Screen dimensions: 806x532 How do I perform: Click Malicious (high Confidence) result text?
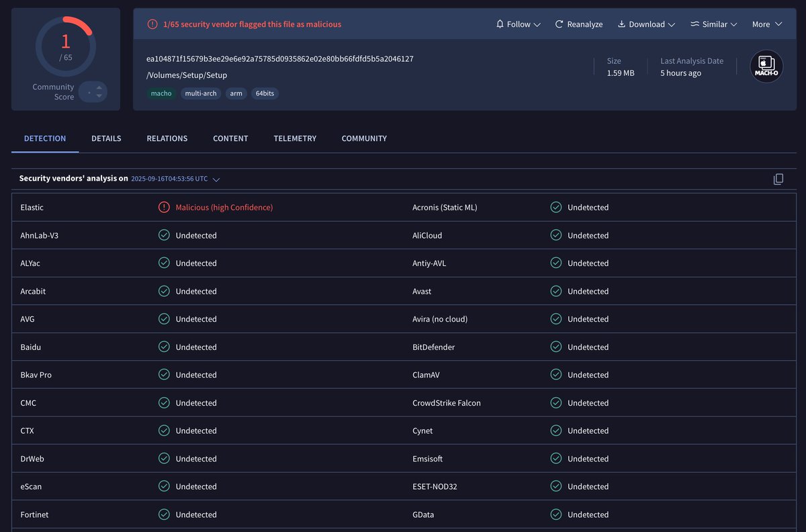[x=224, y=208]
